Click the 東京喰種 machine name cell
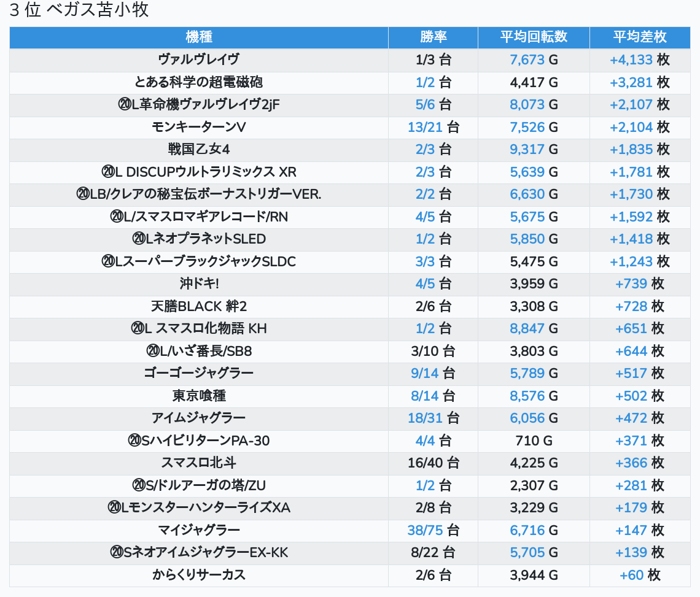Viewport: 700px width, 597px height. 198,396
